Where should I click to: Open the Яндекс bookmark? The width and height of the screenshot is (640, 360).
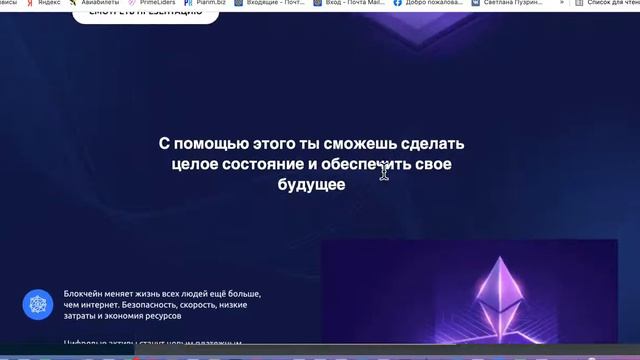pos(43,2)
